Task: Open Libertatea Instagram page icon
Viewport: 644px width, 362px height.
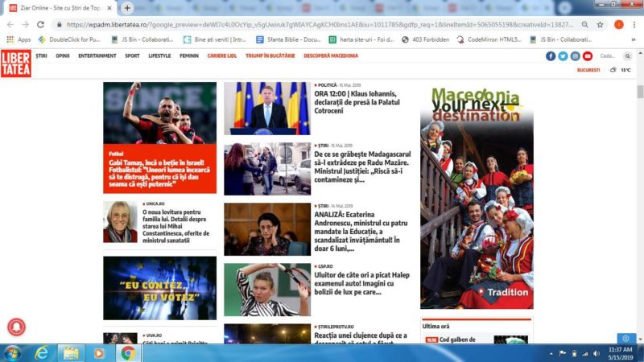Action: 575,56
